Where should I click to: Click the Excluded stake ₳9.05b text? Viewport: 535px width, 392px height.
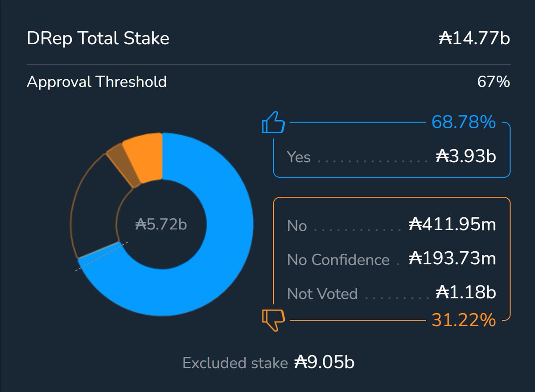268,363
